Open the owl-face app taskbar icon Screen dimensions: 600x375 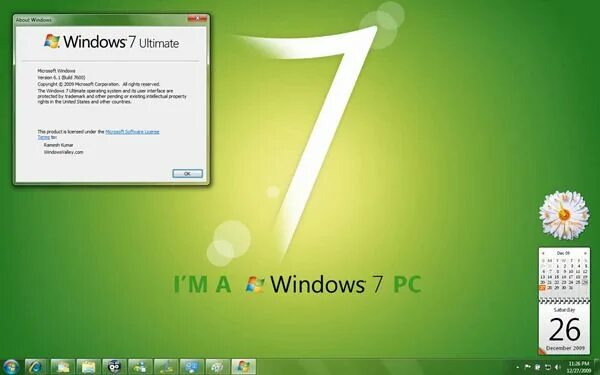[x=114, y=367]
